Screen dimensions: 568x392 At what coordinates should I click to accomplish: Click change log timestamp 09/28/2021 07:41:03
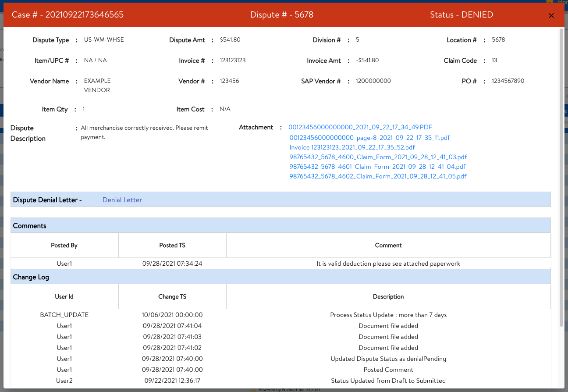coord(172,337)
